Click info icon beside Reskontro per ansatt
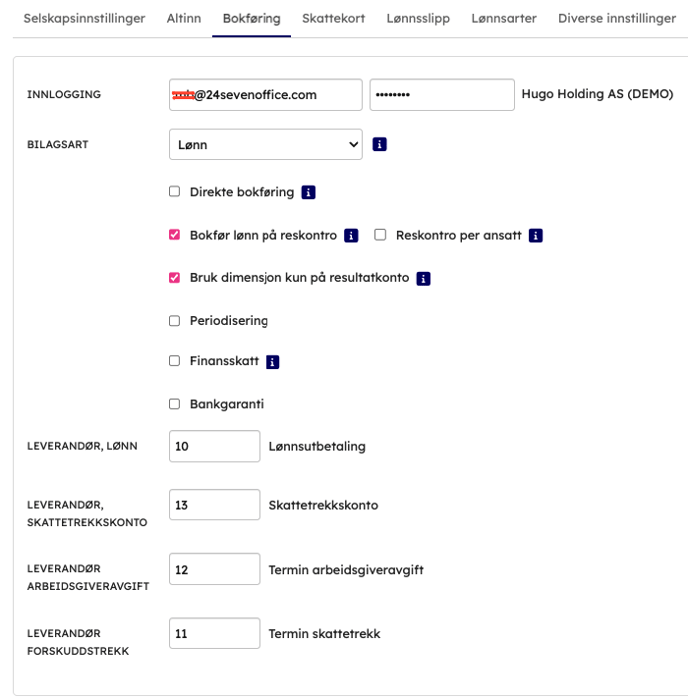 tap(536, 236)
